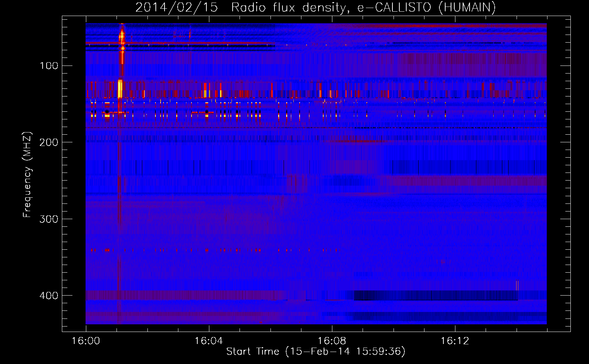Click the 16:04 time tick label

tap(209, 341)
